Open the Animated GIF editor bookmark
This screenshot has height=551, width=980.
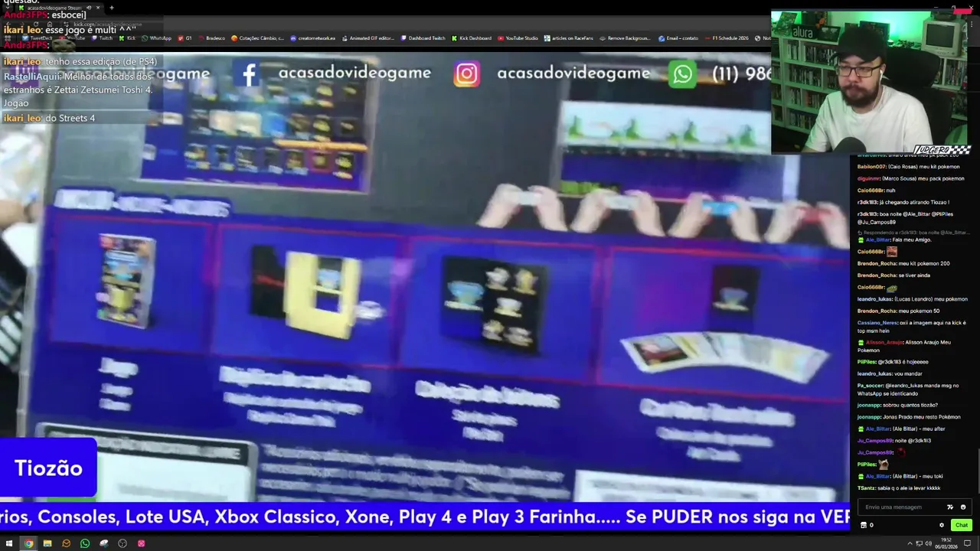(x=367, y=38)
